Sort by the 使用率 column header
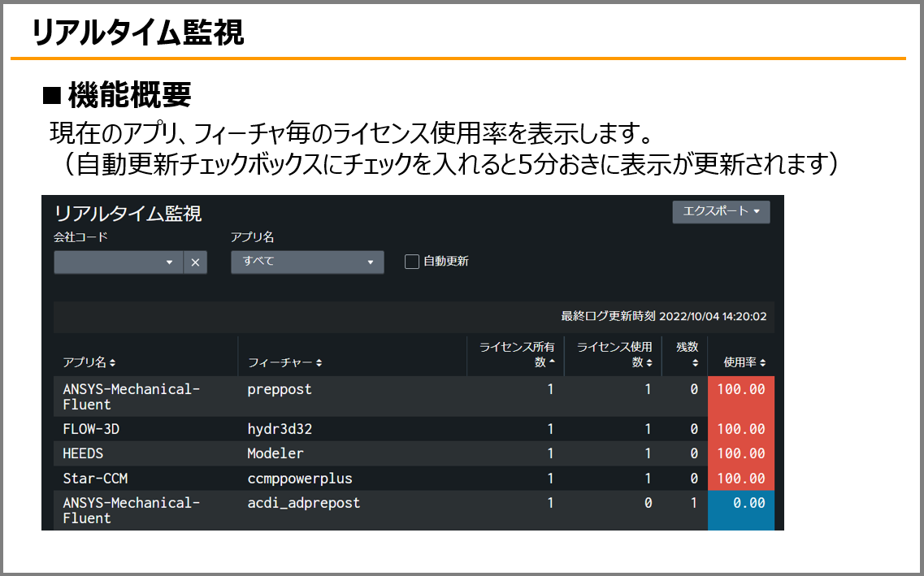The height and width of the screenshot is (576, 924). pos(744,362)
